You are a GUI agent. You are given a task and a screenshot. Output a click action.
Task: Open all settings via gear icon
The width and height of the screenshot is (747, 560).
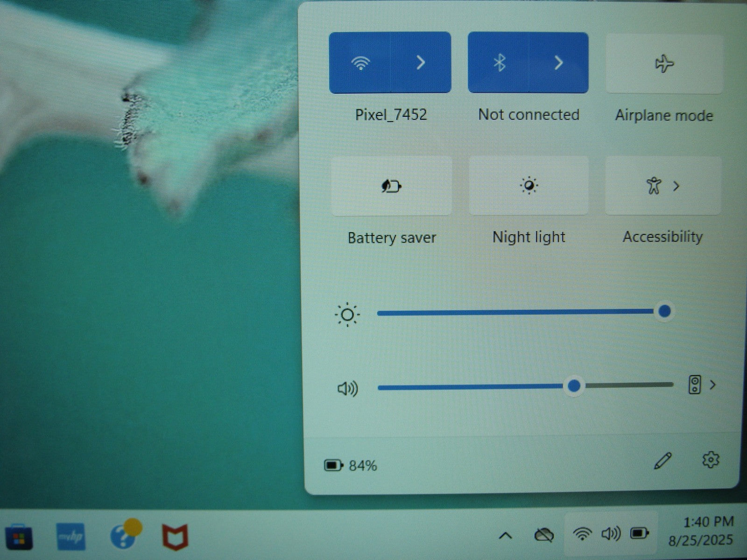pos(710,460)
